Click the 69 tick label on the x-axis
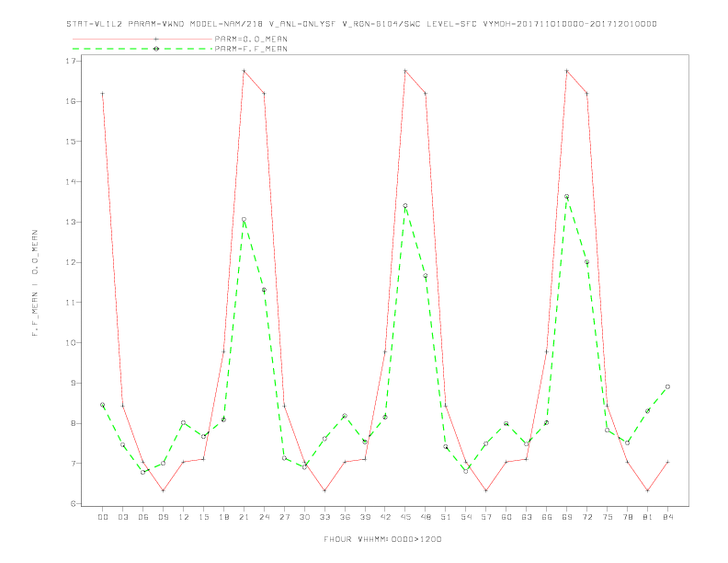Screen dimensions: 728x563 coord(567,517)
